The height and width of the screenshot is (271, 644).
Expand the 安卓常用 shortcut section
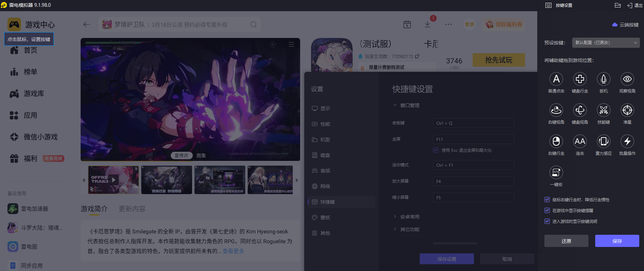tap(410, 217)
